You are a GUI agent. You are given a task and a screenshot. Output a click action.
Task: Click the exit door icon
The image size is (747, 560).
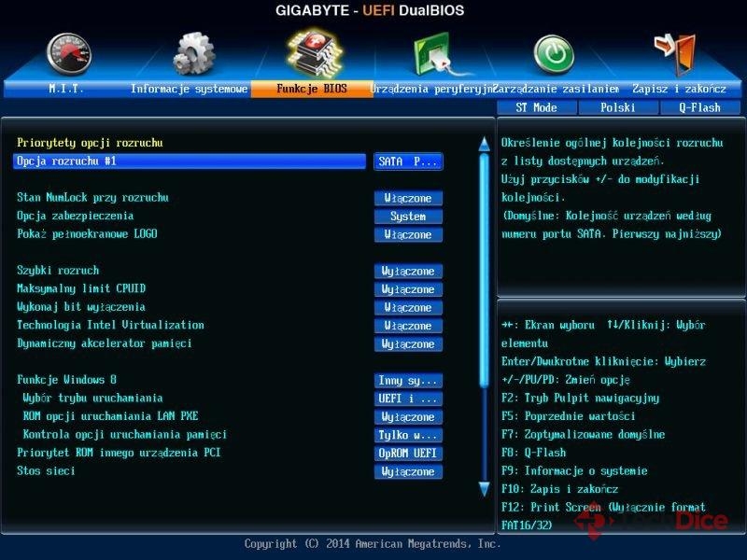click(x=675, y=54)
